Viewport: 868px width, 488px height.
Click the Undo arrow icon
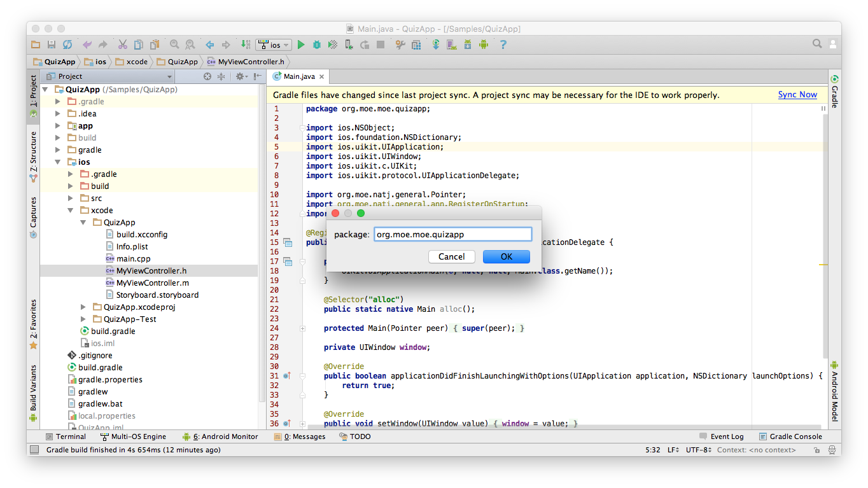coord(87,45)
